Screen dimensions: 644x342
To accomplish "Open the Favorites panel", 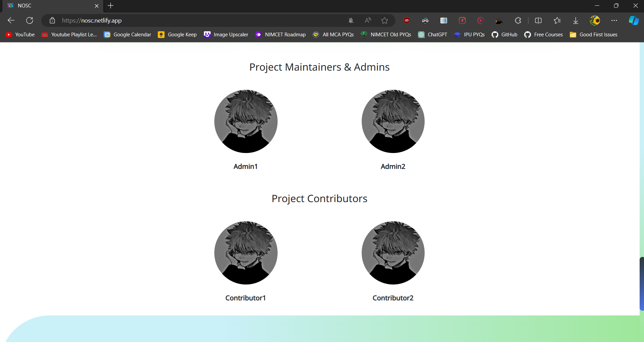I will (x=557, y=21).
